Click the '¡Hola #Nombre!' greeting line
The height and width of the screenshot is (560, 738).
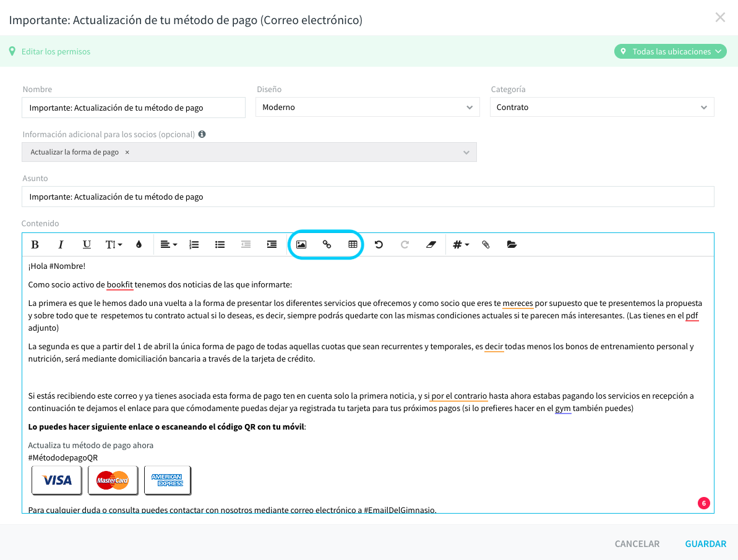[57, 266]
